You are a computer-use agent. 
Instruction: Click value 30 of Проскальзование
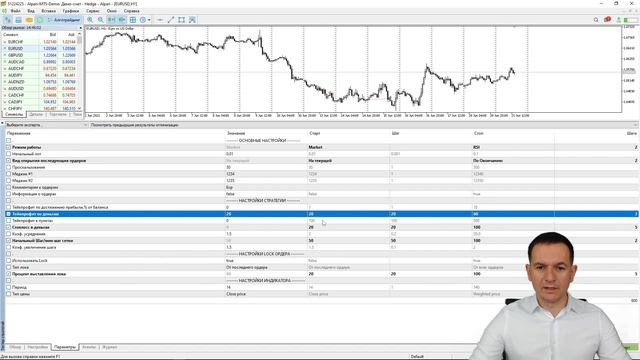pos(228,167)
